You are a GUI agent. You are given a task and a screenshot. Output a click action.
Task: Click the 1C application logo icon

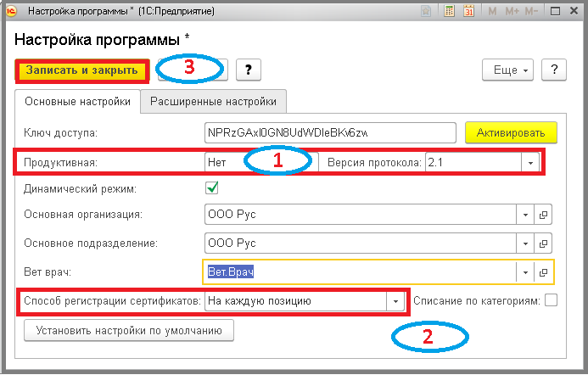pos(11,11)
